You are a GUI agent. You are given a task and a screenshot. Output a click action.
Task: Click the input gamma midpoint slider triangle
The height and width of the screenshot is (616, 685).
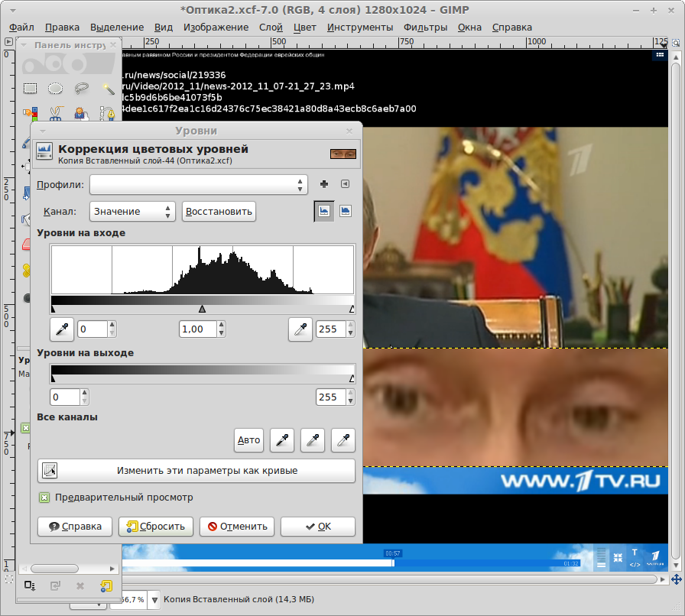tap(202, 309)
